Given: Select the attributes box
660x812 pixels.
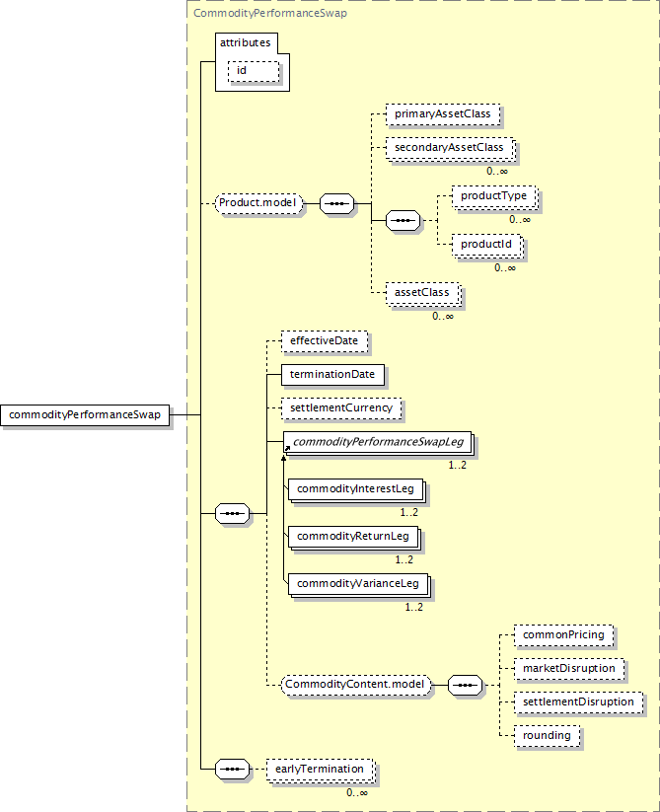Looking at the screenshot, I should (x=253, y=62).
